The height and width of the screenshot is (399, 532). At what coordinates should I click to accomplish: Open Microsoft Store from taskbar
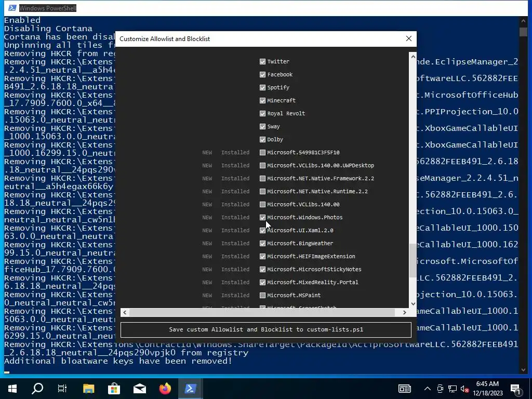click(114, 389)
